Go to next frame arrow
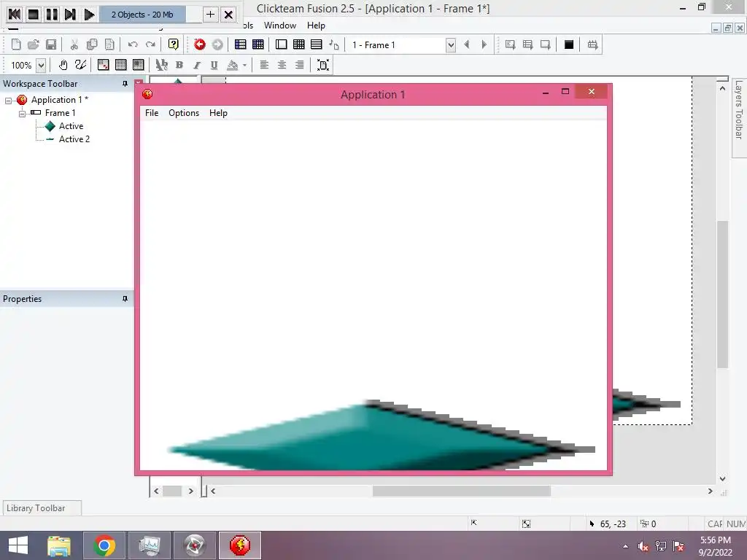The height and width of the screenshot is (560, 747). coord(484,44)
